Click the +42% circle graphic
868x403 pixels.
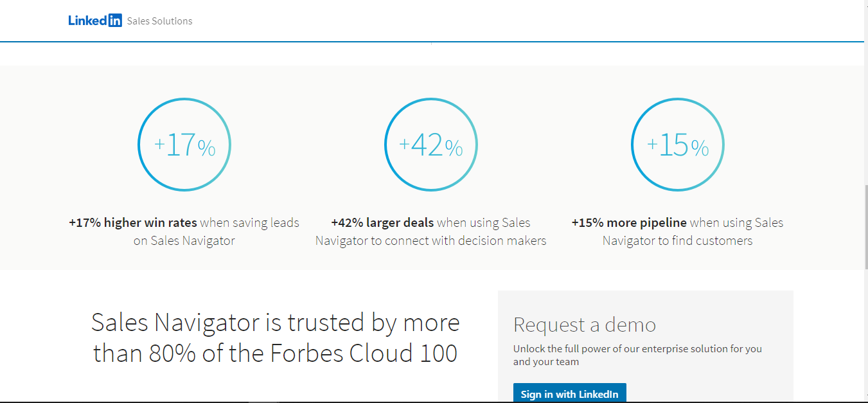431,145
